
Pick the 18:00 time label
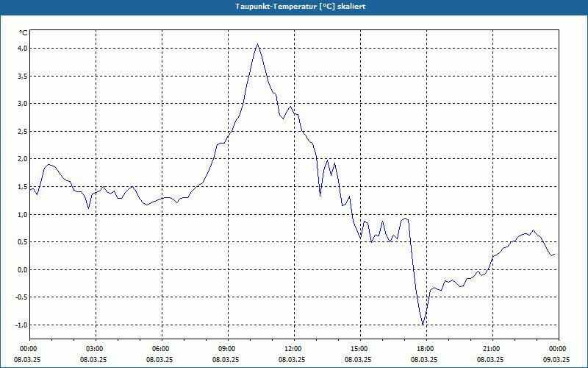point(426,349)
